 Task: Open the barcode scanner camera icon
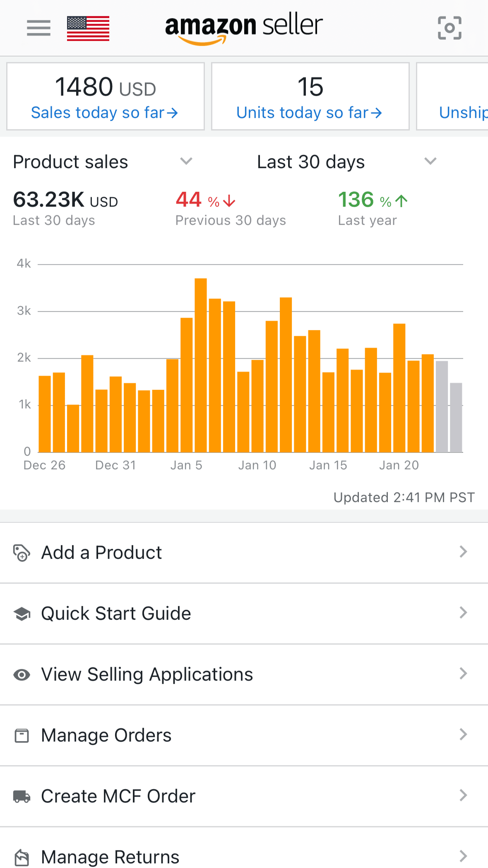click(450, 28)
